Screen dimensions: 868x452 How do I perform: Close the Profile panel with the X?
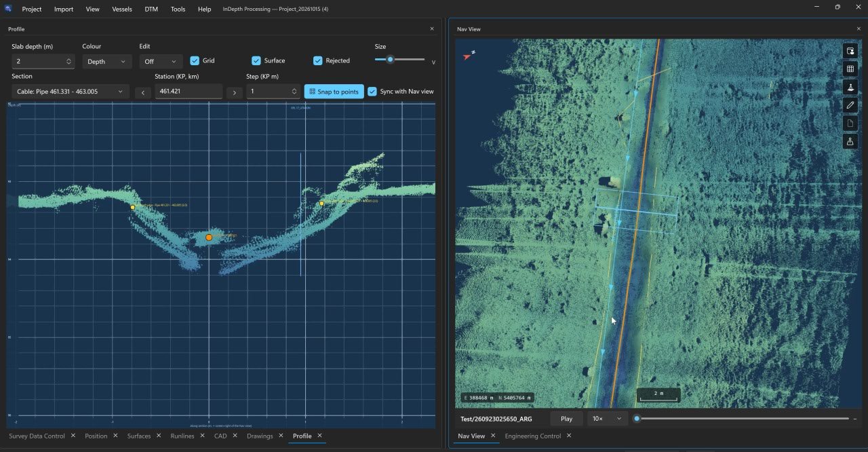click(x=432, y=29)
